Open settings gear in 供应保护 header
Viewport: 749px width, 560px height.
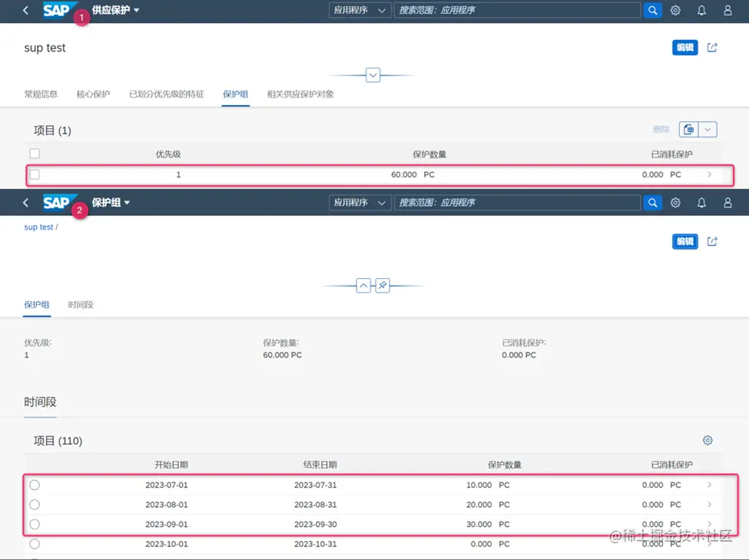pos(675,10)
